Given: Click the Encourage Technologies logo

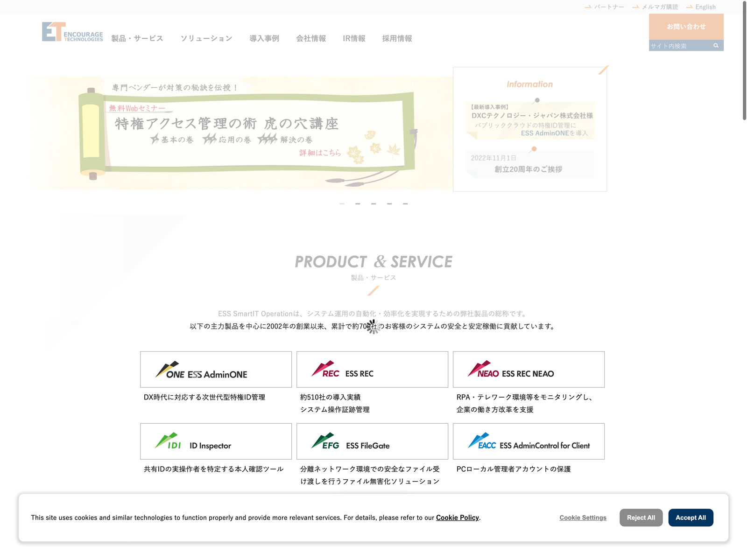Looking at the screenshot, I should point(72,32).
